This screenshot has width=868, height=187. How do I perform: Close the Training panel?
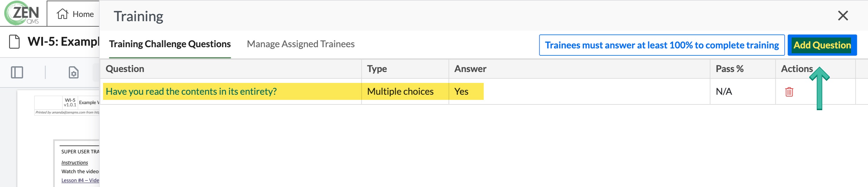coord(843,15)
